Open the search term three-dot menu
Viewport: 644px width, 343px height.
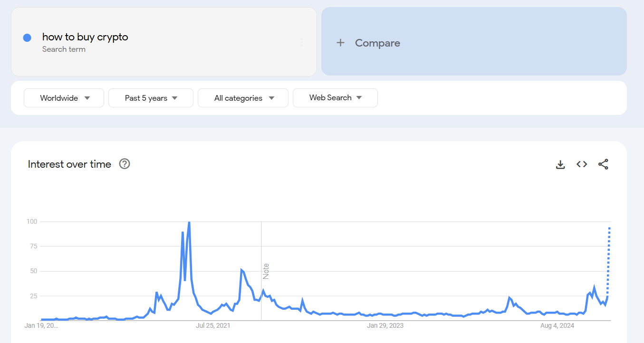[301, 42]
